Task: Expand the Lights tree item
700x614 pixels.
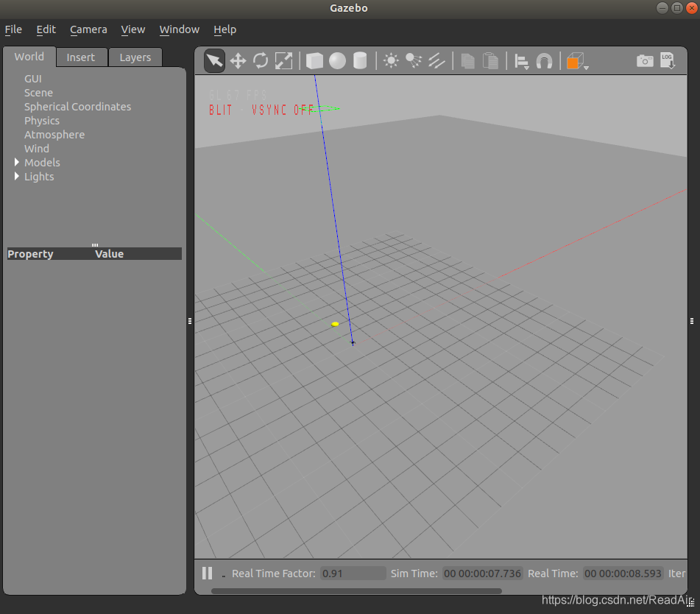Action: pos(16,176)
